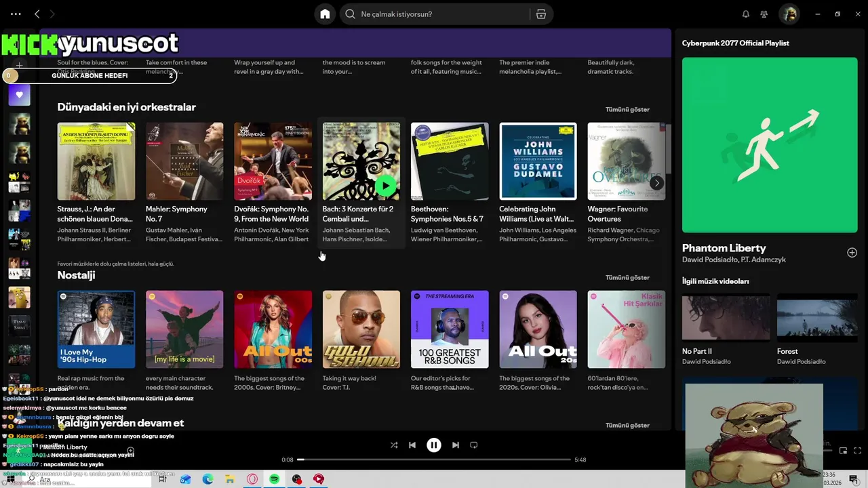Screen dimensions: 868x488
Task: Pause the current track
Action: click(x=434, y=445)
